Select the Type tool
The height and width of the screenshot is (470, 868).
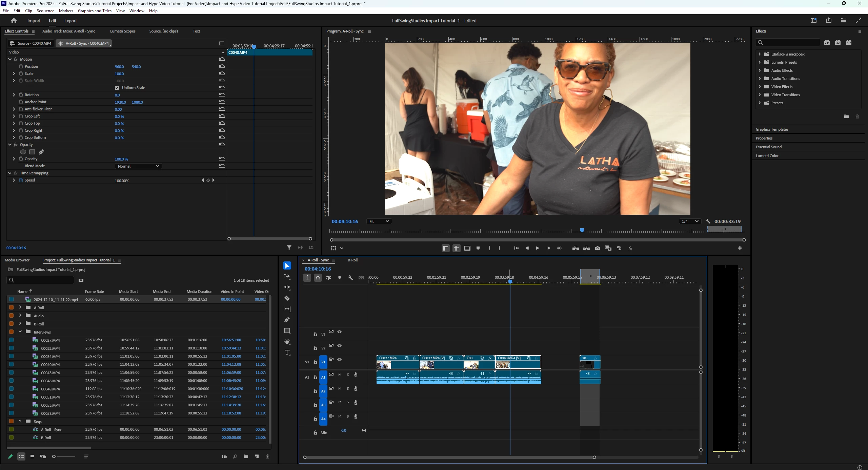click(x=287, y=352)
